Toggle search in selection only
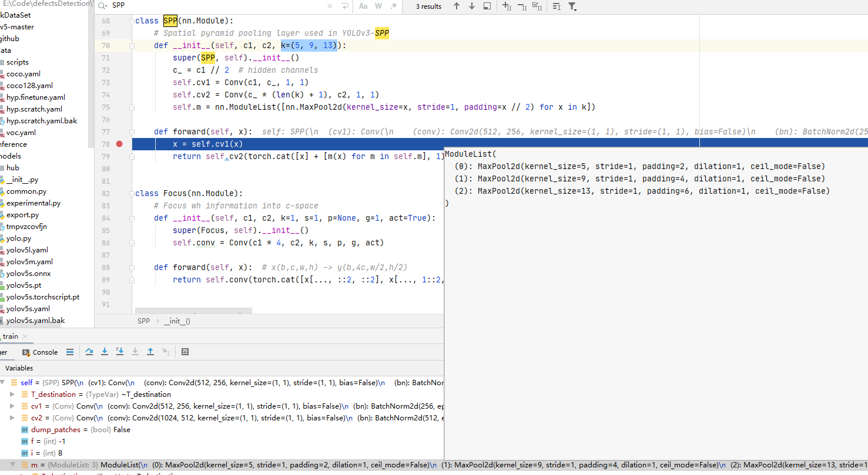The image size is (868, 475). [557, 6]
